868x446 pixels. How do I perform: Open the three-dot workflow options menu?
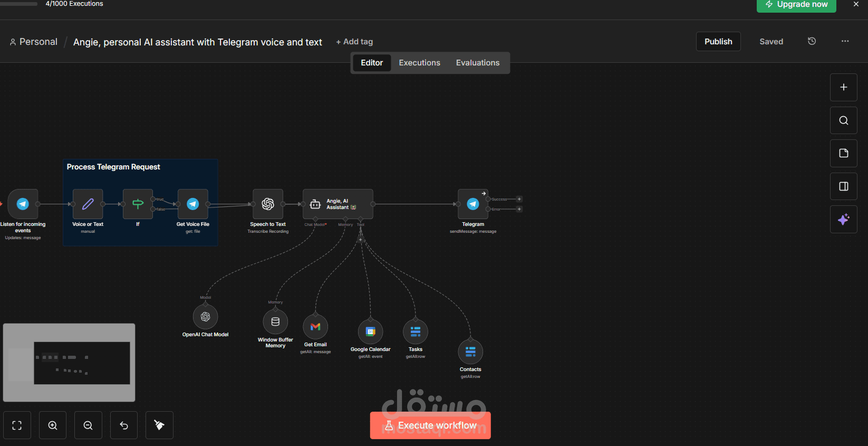[x=845, y=41]
